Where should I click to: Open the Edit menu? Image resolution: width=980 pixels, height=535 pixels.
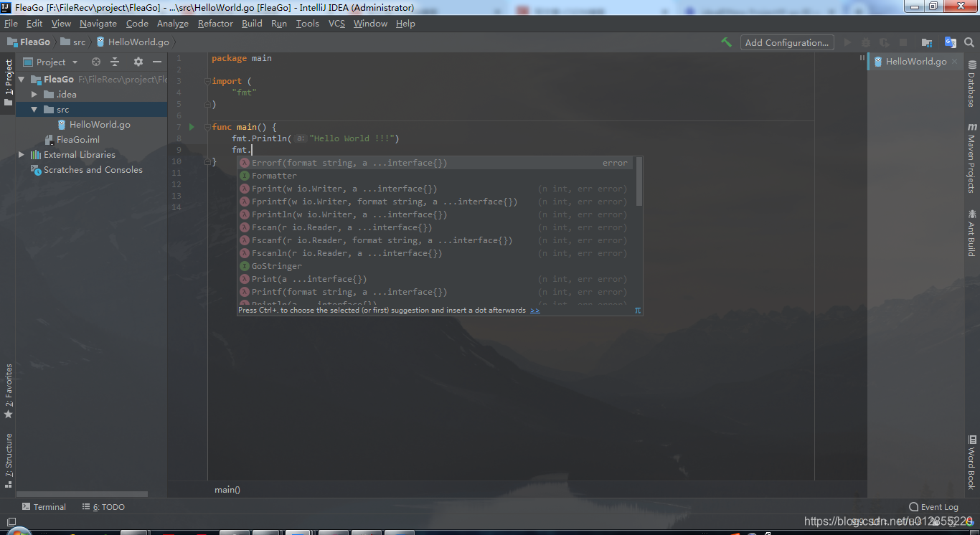(x=34, y=24)
